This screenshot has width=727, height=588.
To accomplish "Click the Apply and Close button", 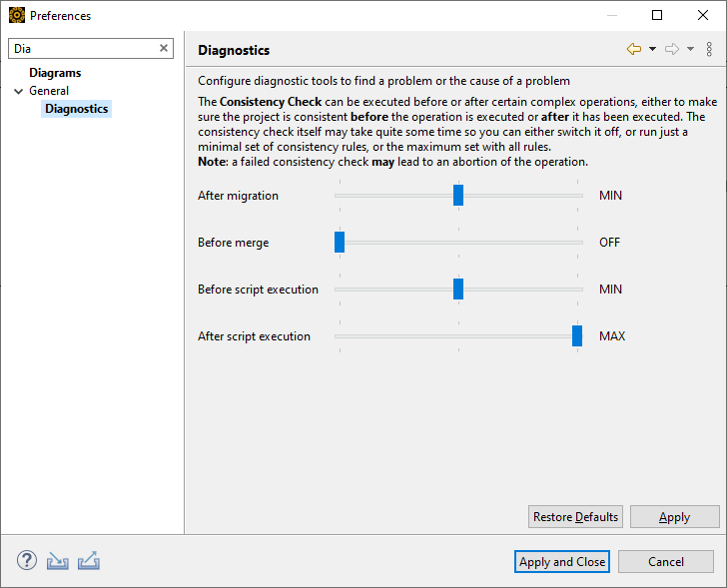I will (562, 562).
